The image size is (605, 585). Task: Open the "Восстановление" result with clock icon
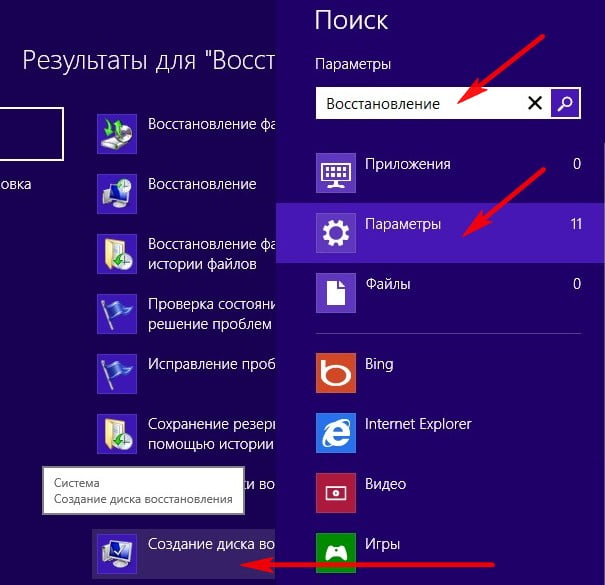tap(202, 185)
